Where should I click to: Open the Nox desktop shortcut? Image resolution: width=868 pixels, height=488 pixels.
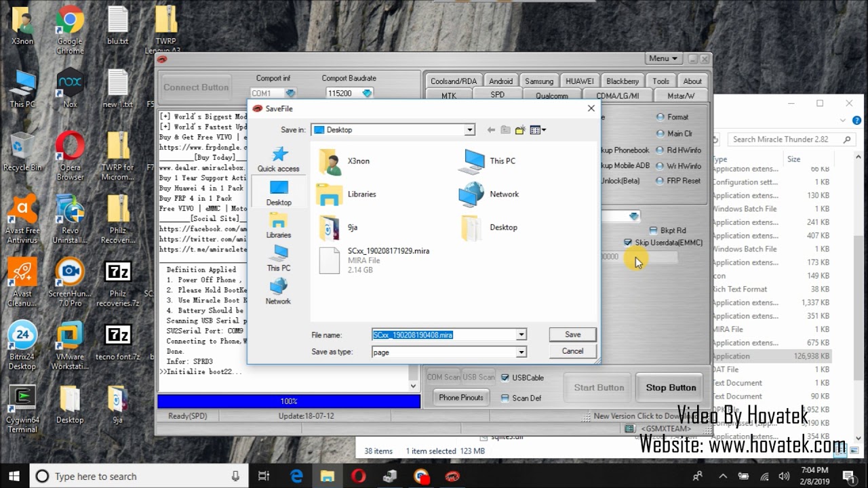70,88
